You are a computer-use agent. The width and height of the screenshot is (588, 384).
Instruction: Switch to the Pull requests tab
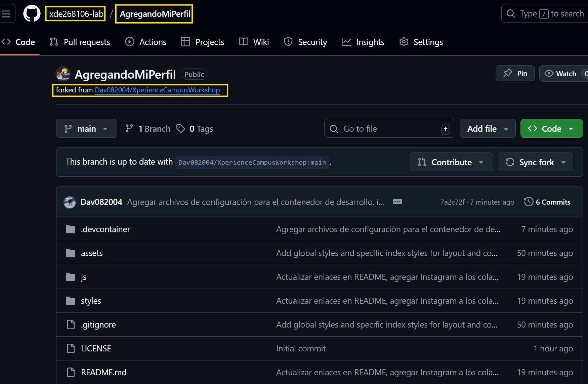tap(80, 42)
